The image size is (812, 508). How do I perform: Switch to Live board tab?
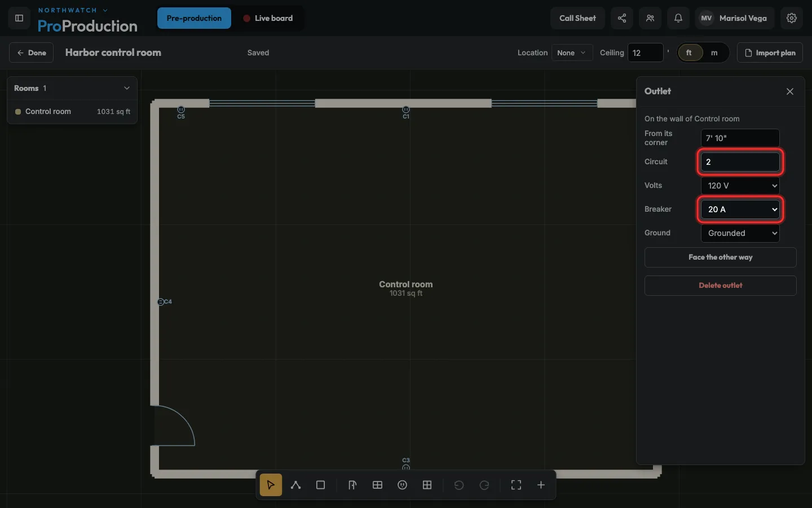[x=268, y=18]
